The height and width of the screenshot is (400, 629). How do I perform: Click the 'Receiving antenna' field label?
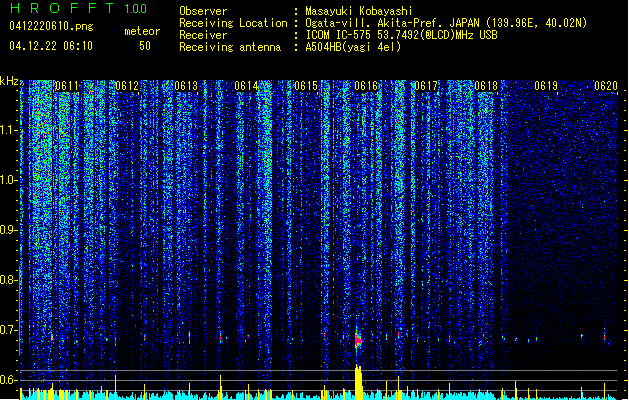(230, 47)
